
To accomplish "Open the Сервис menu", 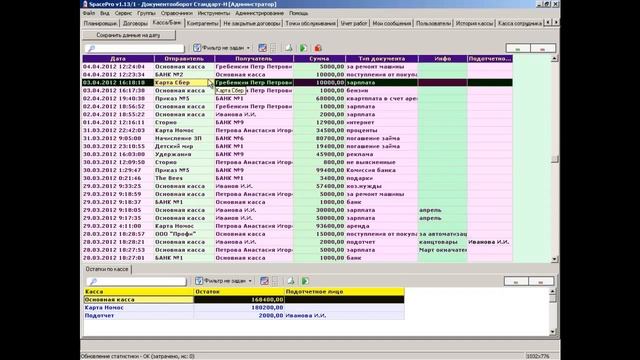I will click(x=123, y=13).
